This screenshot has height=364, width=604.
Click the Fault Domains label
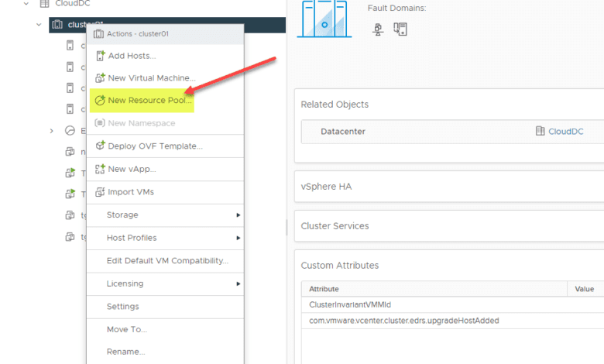[x=396, y=8]
